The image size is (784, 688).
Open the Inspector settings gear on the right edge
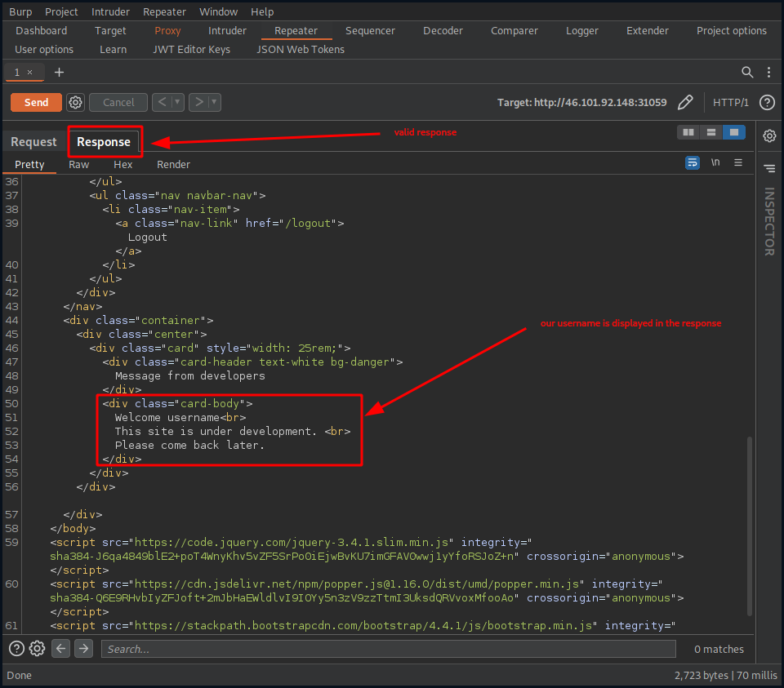click(x=768, y=135)
